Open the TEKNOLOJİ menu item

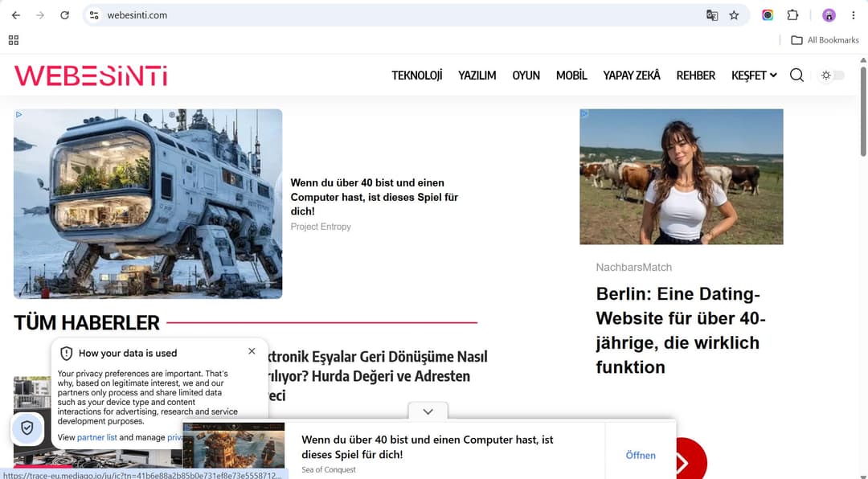coord(417,75)
